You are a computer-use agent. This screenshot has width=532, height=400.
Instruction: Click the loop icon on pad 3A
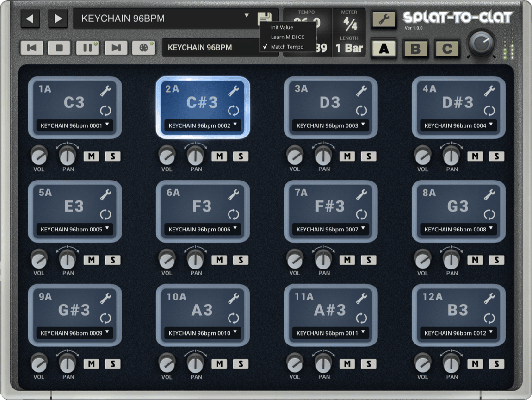click(361, 111)
